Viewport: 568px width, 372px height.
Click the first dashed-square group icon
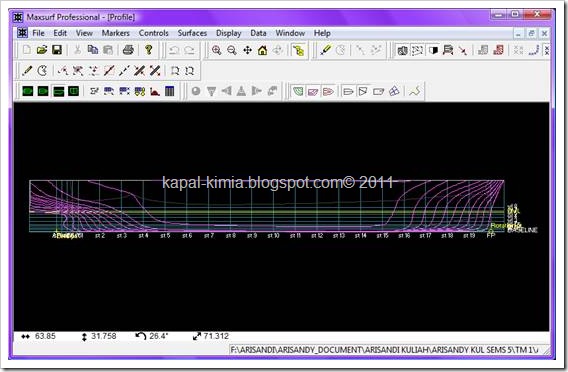175,71
